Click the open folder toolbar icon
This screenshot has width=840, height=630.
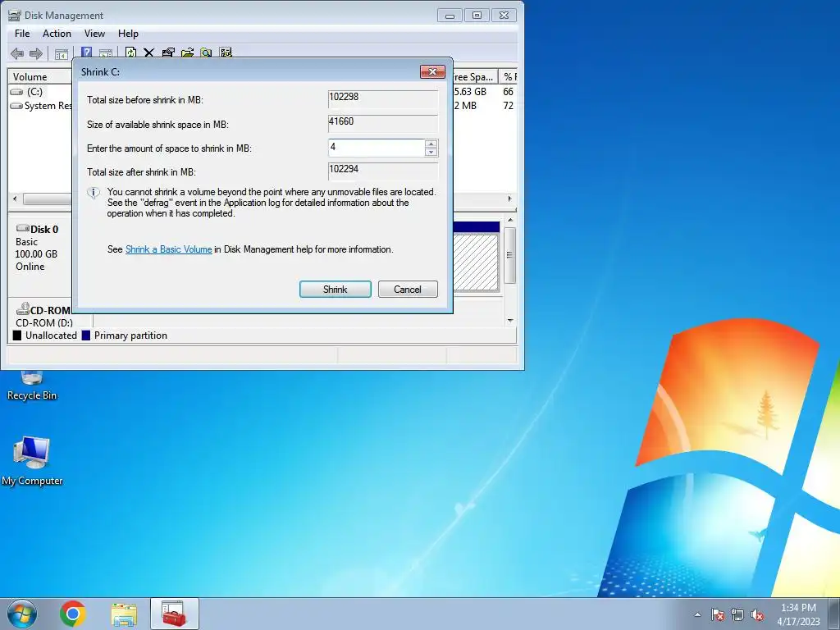click(x=188, y=52)
